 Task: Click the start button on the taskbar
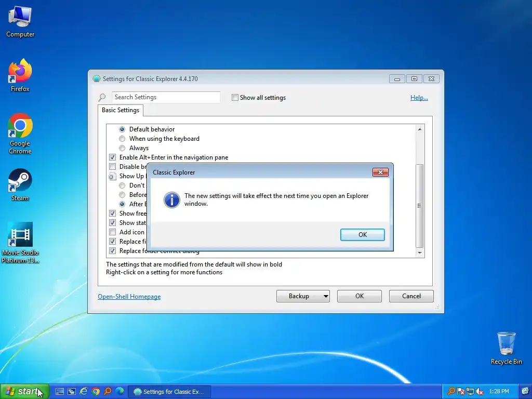coord(25,391)
